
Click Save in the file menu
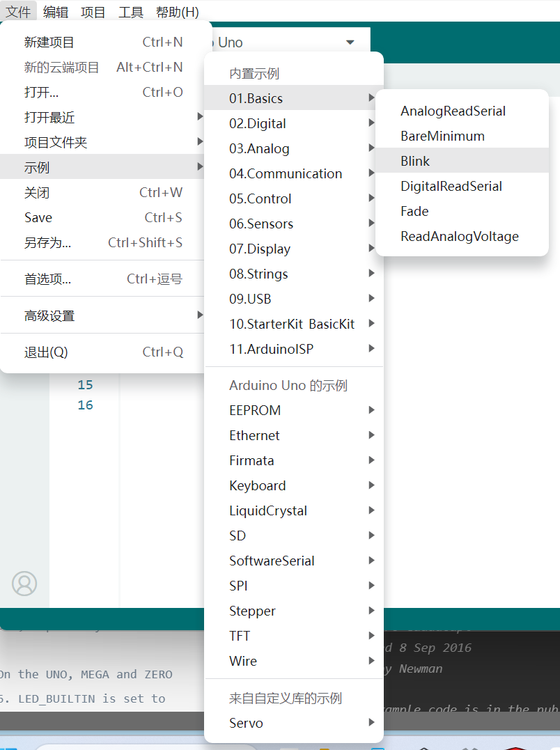[x=102, y=217]
